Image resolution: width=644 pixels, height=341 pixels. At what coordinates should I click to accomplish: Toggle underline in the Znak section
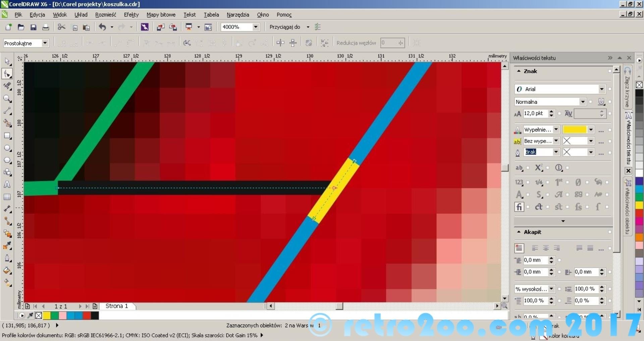click(x=601, y=102)
